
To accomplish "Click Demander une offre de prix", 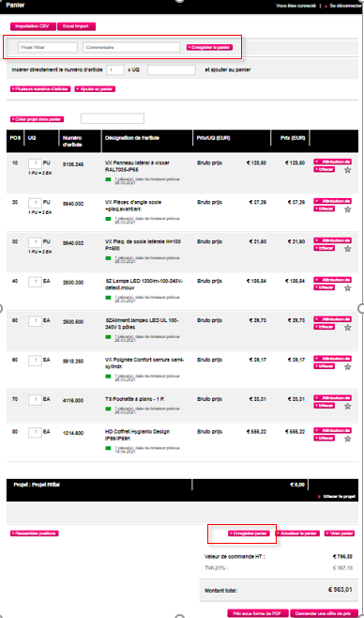I will point(325,613).
